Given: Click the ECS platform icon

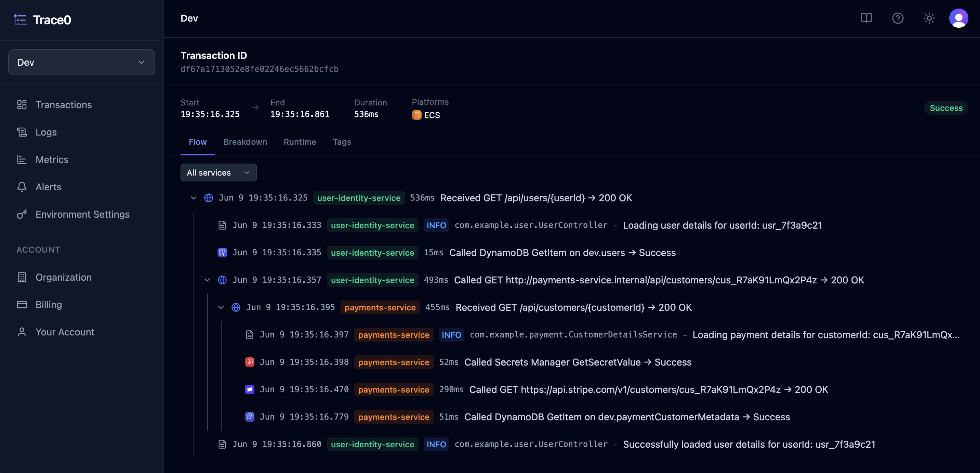Looking at the screenshot, I should [416, 115].
